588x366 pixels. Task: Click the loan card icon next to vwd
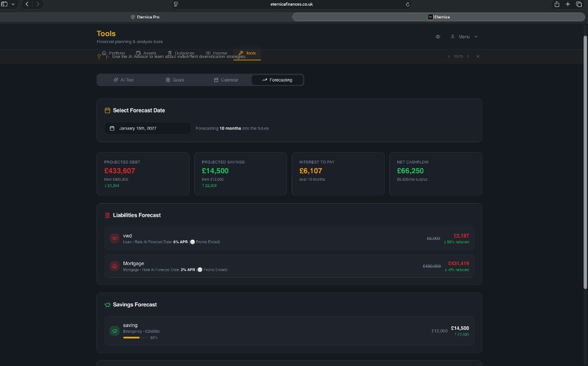pyautogui.click(x=114, y=238)
